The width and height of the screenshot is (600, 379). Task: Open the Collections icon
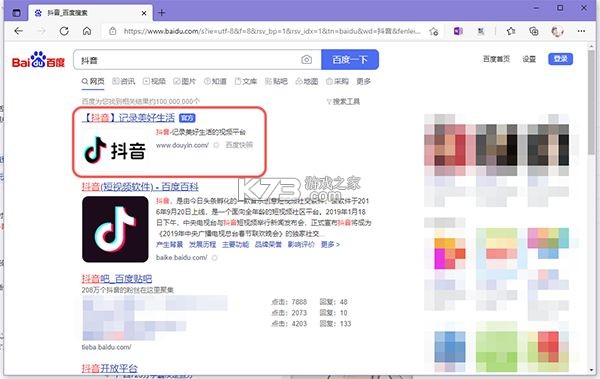pyautogui.click(x=534, y=31)
